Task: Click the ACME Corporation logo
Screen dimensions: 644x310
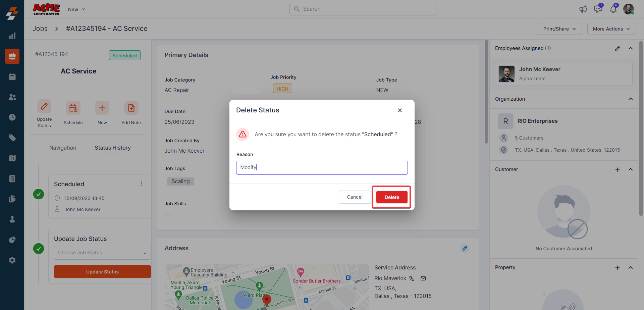Action: [46, 9]
